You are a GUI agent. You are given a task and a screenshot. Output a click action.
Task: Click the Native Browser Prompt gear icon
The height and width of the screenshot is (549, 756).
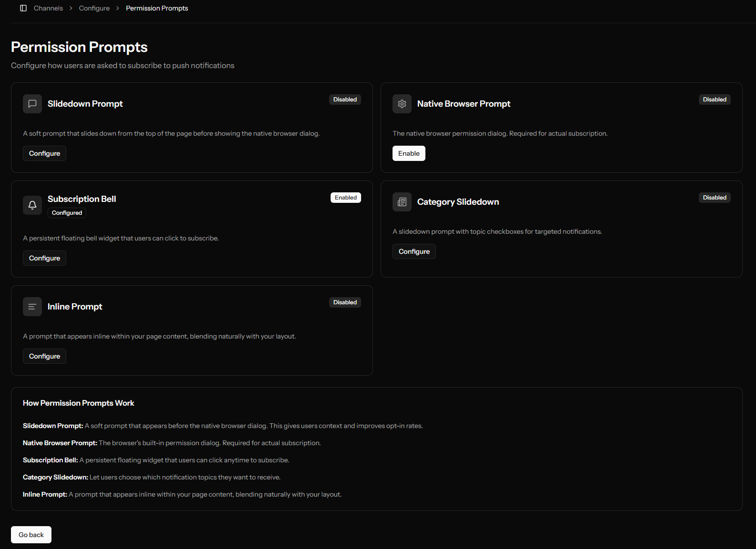pos(402,104)
